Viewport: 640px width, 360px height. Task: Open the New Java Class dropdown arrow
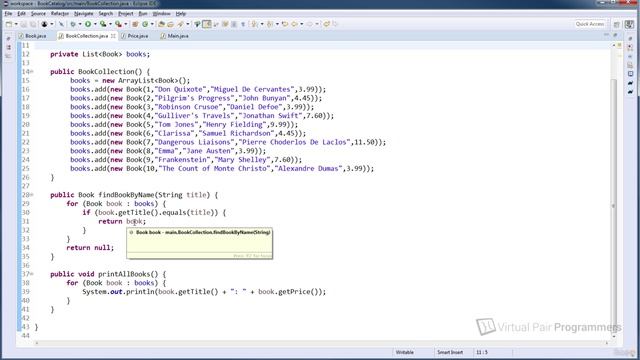(x=152, y=24)
